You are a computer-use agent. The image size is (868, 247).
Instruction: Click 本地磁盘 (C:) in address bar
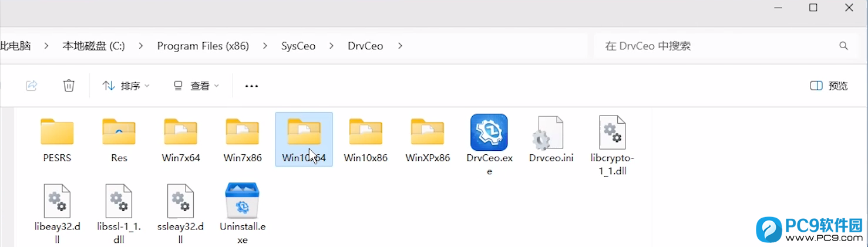(x=93, y=46)
